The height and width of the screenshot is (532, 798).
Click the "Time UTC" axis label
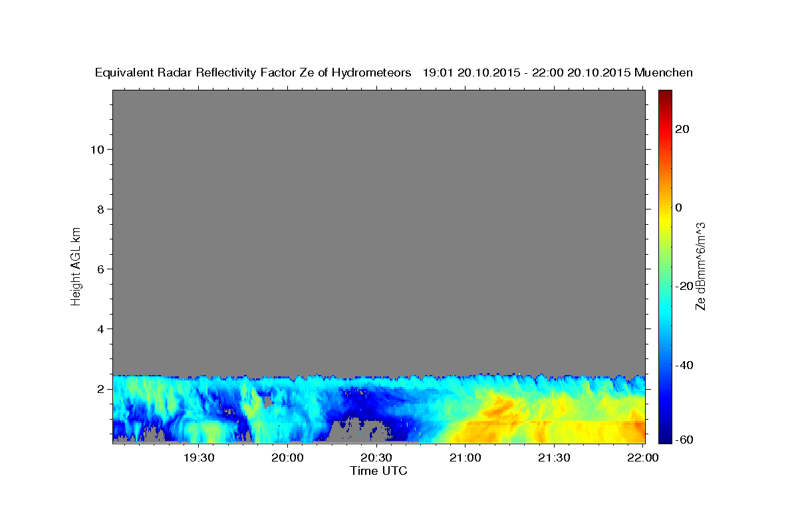tap(378, 471)
